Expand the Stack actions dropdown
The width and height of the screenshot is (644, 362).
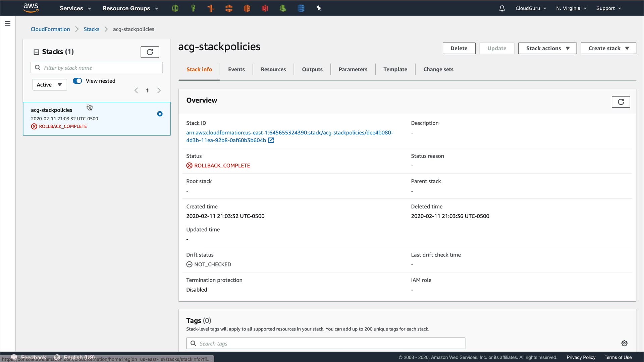pos(547,48)
